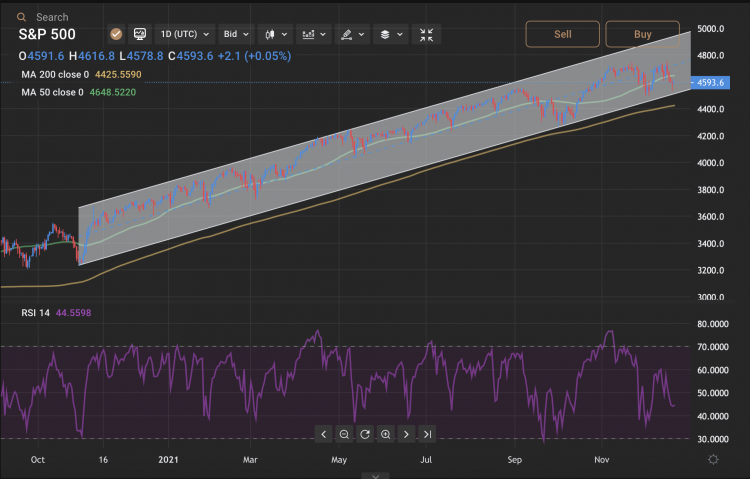This screenshot has height=479, width=750.
Task: Click the Search input field
Action: point(52,17)
